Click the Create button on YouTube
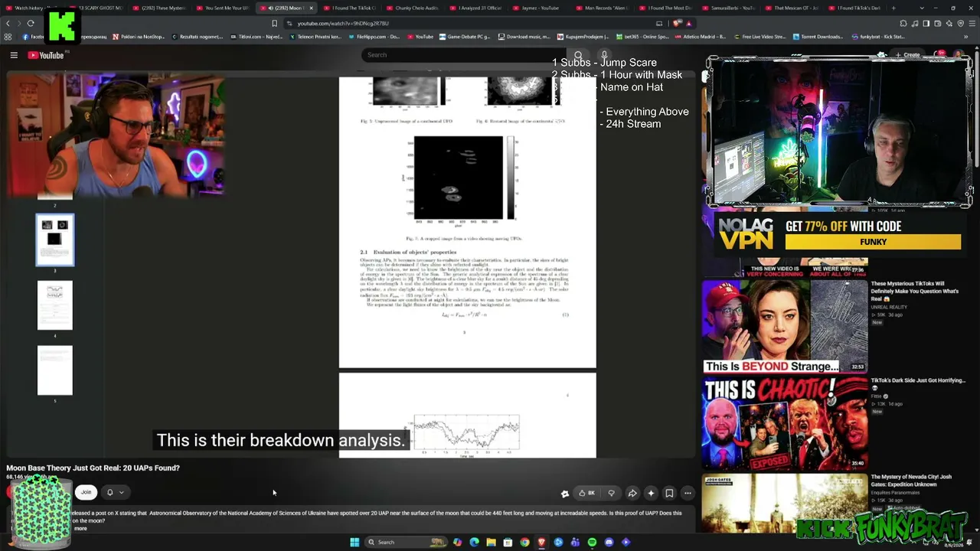Viewport: 980px width, 551px height. (908, 55)
